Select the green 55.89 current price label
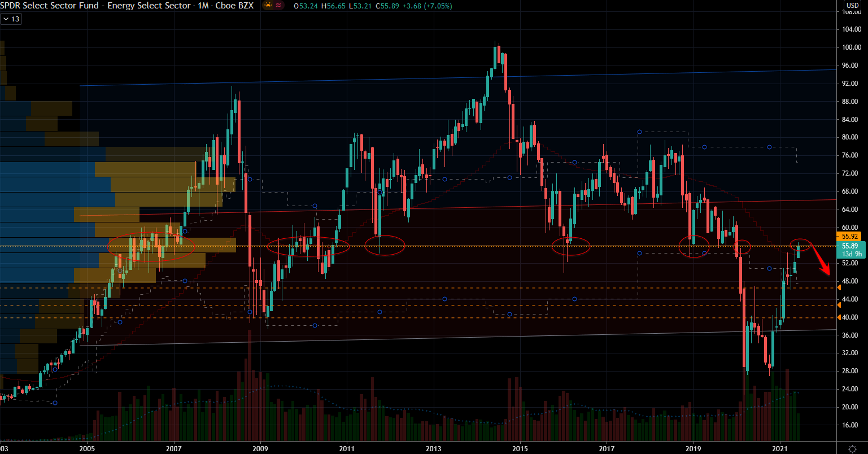868x454 pixels. click(850, 246)
